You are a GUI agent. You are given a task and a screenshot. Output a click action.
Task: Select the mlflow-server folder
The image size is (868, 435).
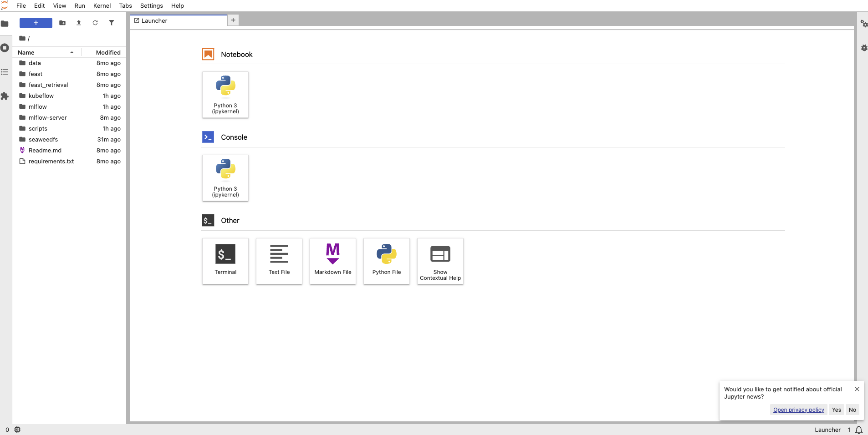(x=69, y=117)
